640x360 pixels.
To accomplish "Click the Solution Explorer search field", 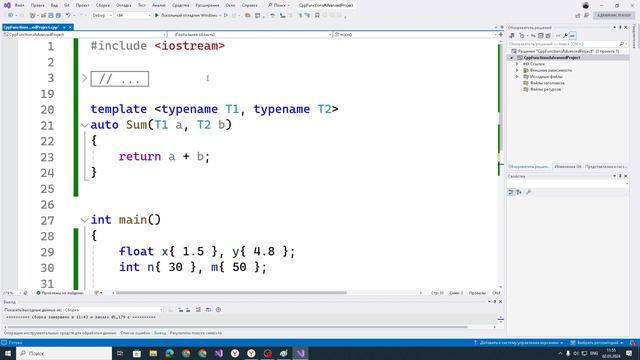I will click(567, 44).
